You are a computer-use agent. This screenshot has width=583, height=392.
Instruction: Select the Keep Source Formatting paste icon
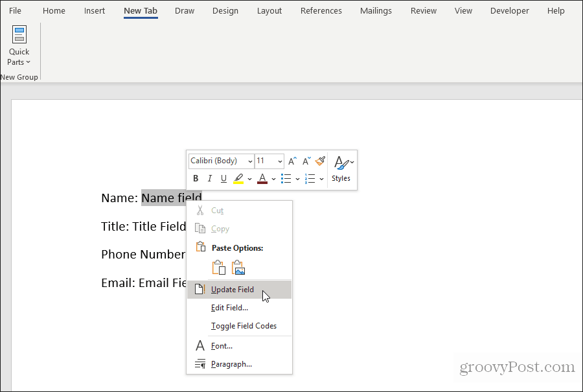coord(218,266)
